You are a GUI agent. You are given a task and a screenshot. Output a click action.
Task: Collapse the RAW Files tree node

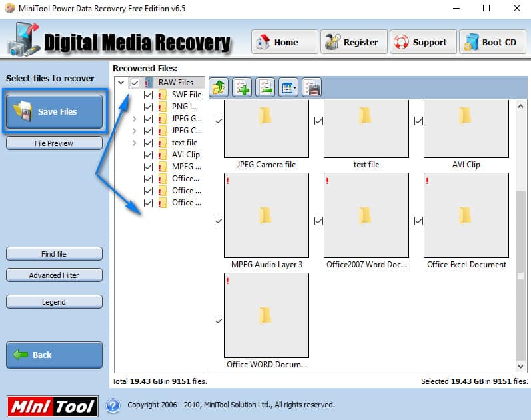(x=121, y=83)
